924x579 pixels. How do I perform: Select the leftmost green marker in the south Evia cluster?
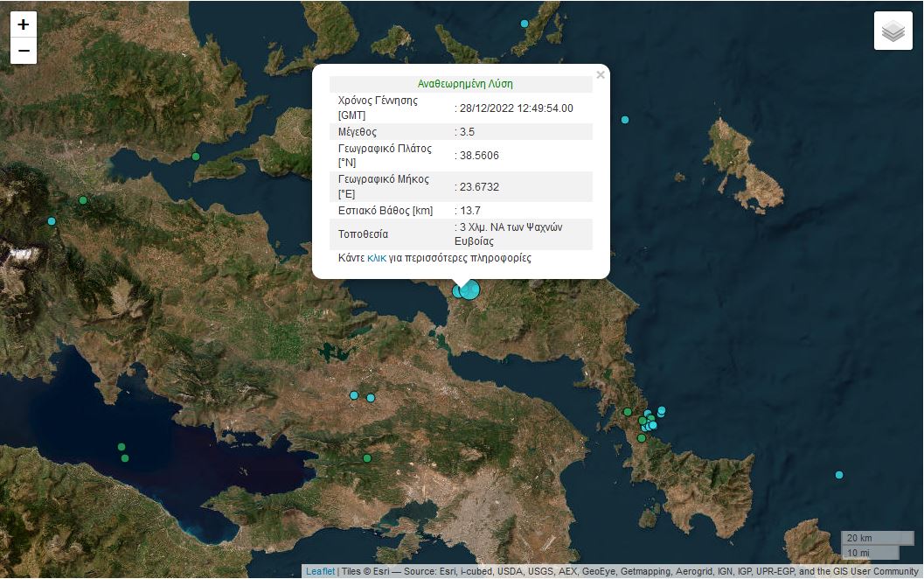pyautogui.click(x=628, y=411)
